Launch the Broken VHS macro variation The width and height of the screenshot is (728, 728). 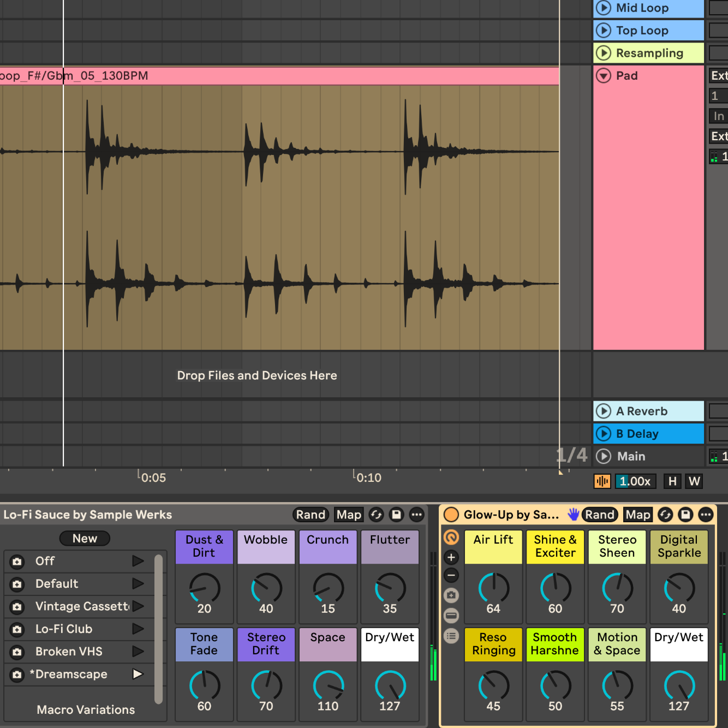(x=138, y=652)
